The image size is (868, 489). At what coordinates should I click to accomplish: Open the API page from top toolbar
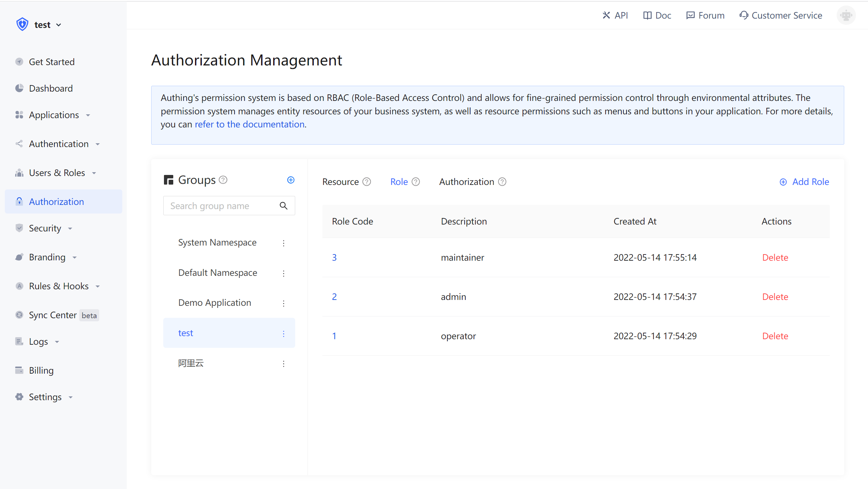click(x=615, y=15)
